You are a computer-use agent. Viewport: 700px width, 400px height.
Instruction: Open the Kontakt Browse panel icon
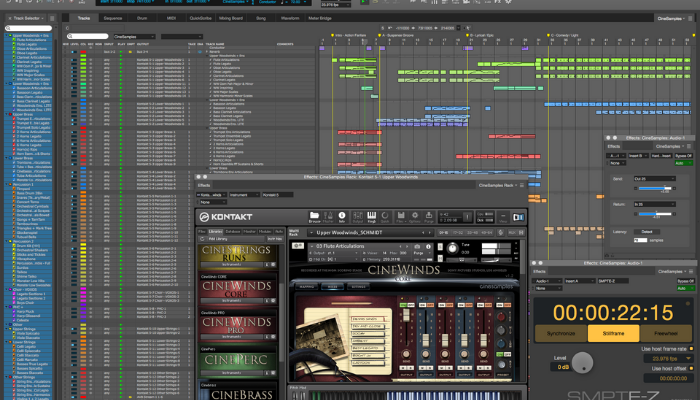[x=314, y=216]
